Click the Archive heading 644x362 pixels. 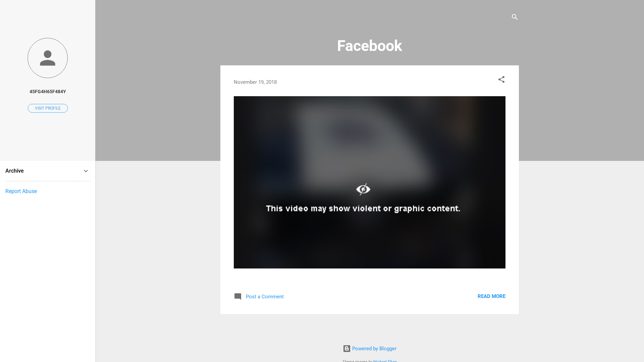tap(14, 171)
